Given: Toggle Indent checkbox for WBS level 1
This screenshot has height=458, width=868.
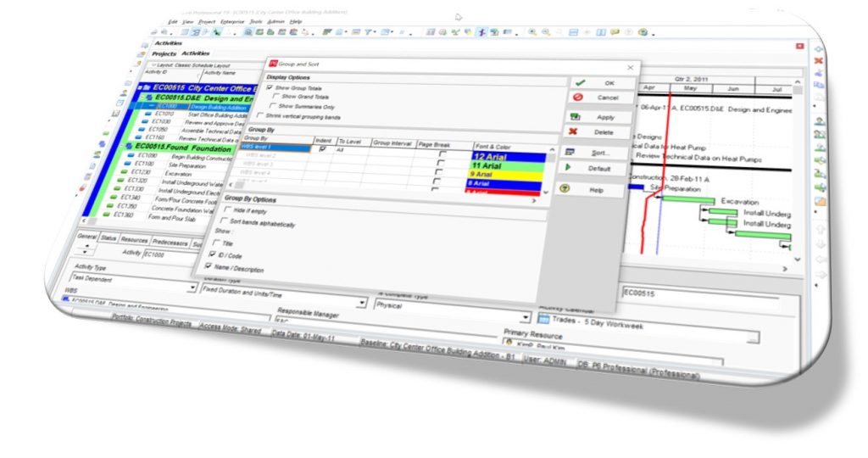Looking at the screenshot, I should coord(323,149).
